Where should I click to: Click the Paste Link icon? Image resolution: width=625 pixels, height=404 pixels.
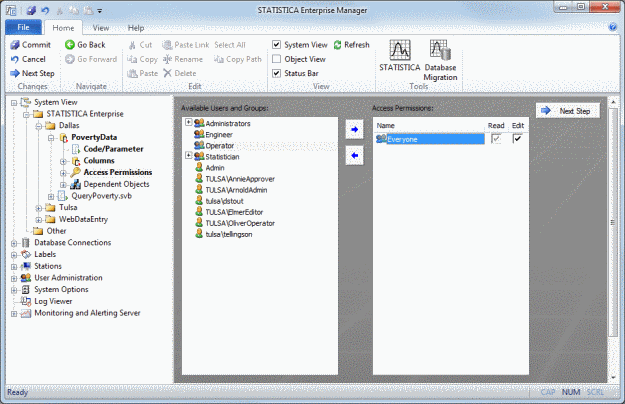[167, 45]
